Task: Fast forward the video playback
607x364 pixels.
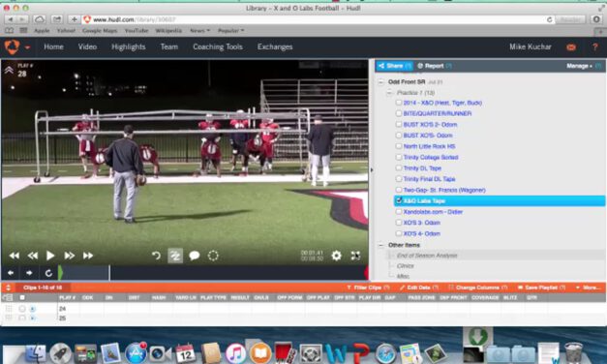Action: pyautogui.click(x=70, y=256)
